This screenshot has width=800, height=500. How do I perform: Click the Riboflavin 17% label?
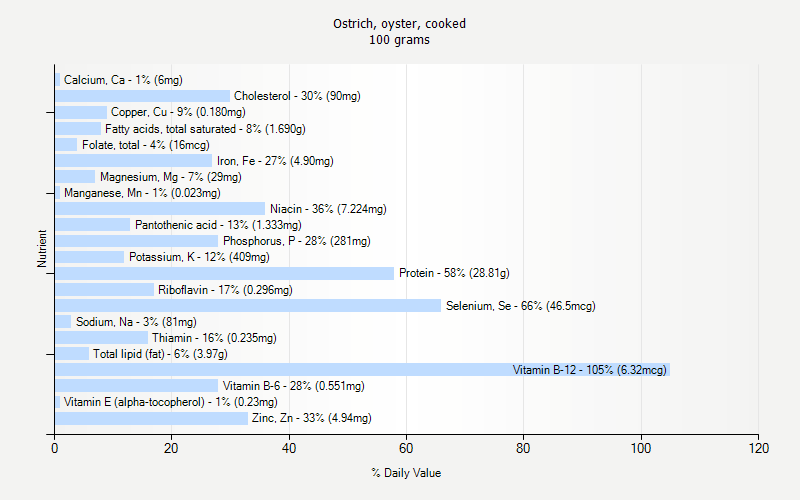pyautogui.click(x=225, y=290)
